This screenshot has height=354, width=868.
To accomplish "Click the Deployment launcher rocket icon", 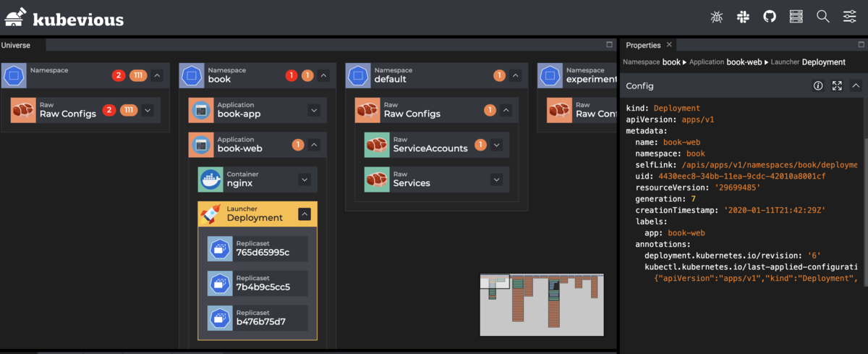I will [210, 214].
